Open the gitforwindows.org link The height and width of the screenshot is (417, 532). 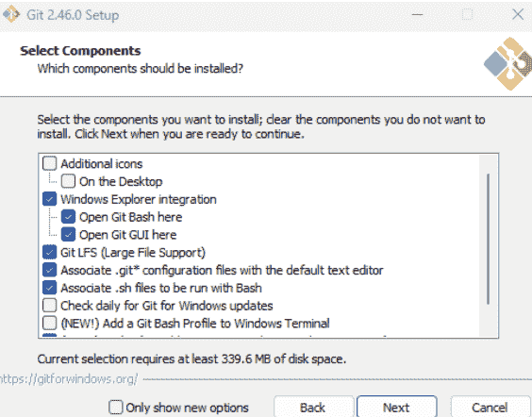coord(69,379)
